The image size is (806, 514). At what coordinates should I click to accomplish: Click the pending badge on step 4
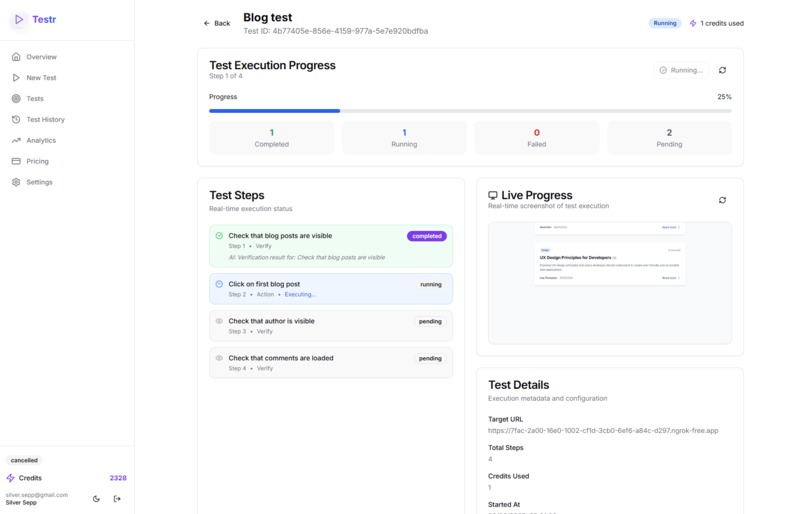pos(430,358)
